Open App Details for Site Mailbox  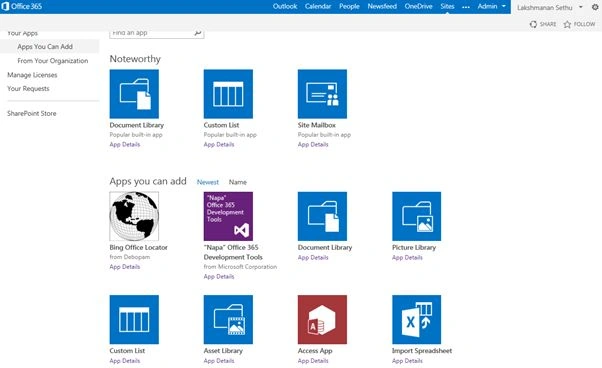point(313,144)
